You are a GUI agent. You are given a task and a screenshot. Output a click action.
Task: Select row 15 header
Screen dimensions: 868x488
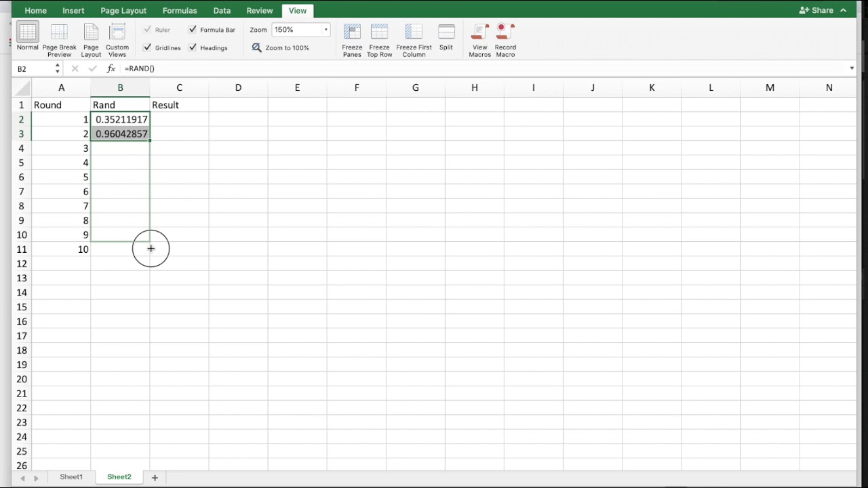[22, 307]
